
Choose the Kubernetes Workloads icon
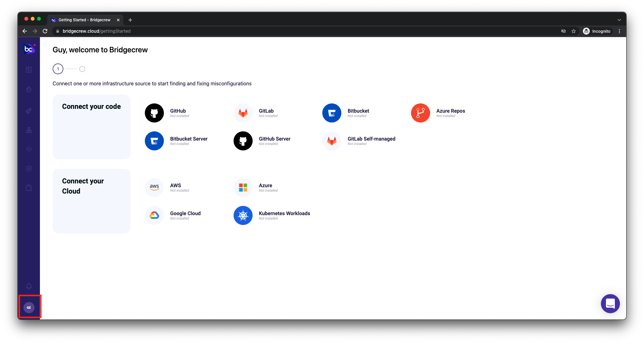pos(243,215)
